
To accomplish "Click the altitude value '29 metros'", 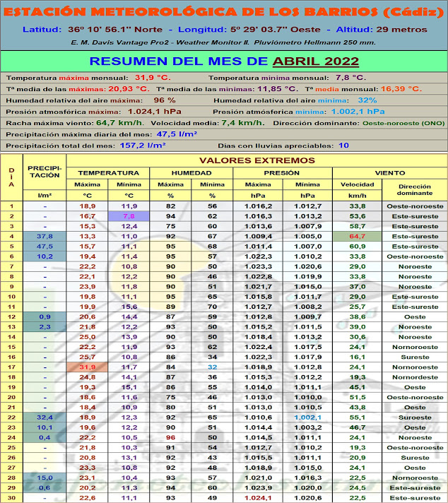I will [x=401, y=30].
